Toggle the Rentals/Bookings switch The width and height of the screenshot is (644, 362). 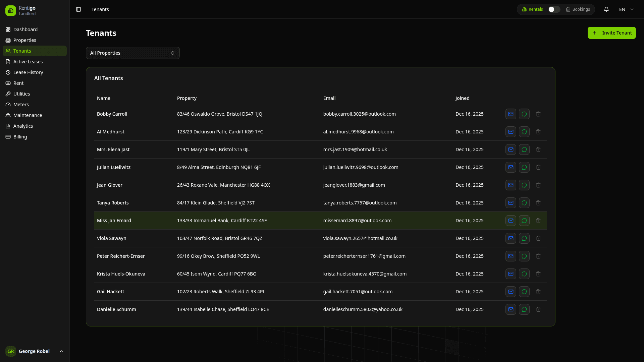click(553, 9)
